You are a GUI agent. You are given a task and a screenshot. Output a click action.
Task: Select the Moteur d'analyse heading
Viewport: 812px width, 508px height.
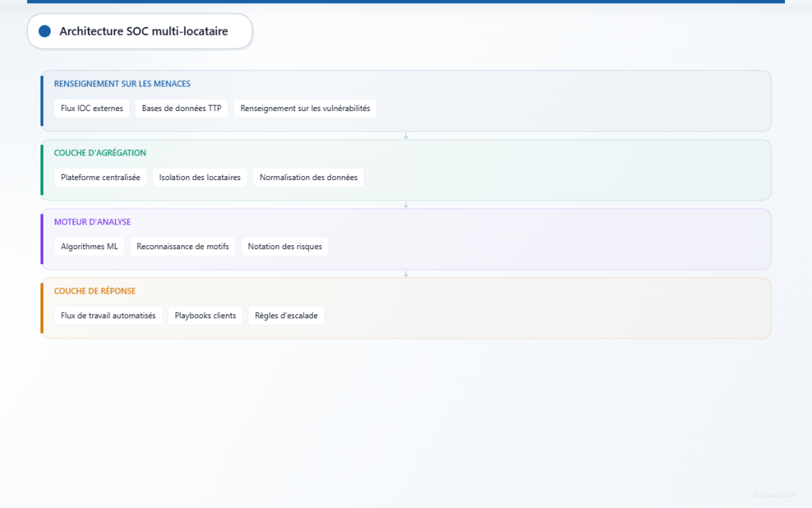[92, 222]
